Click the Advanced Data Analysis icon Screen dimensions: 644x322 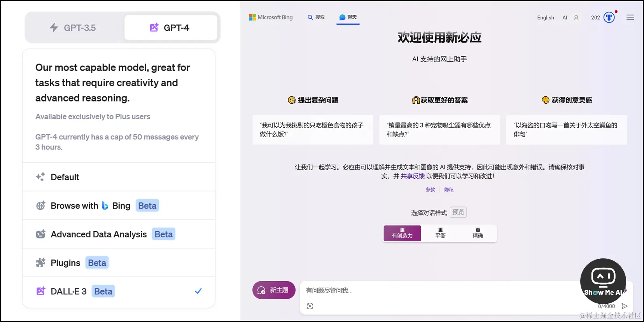(x=40, y=234)
